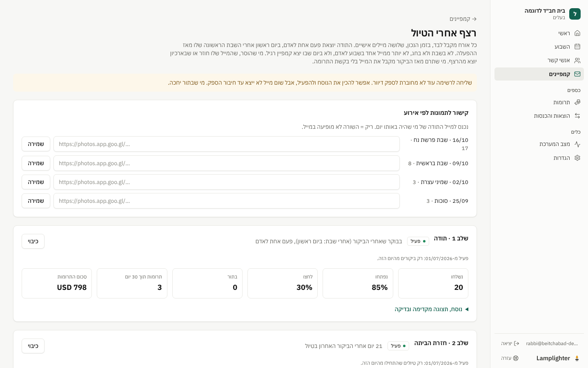Go to אנשי קשר in sidebar
The image size is (588, 368).
coord(539,61)
